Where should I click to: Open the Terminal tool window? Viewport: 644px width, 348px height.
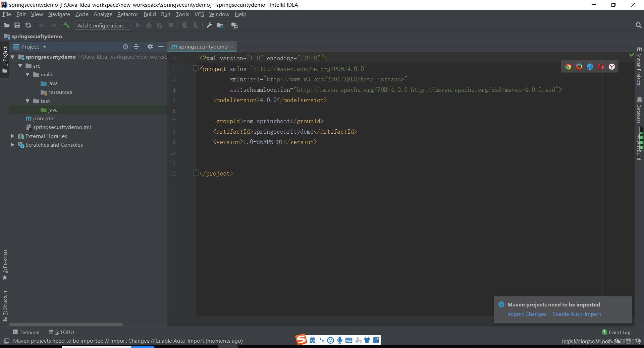coord(26,332)
